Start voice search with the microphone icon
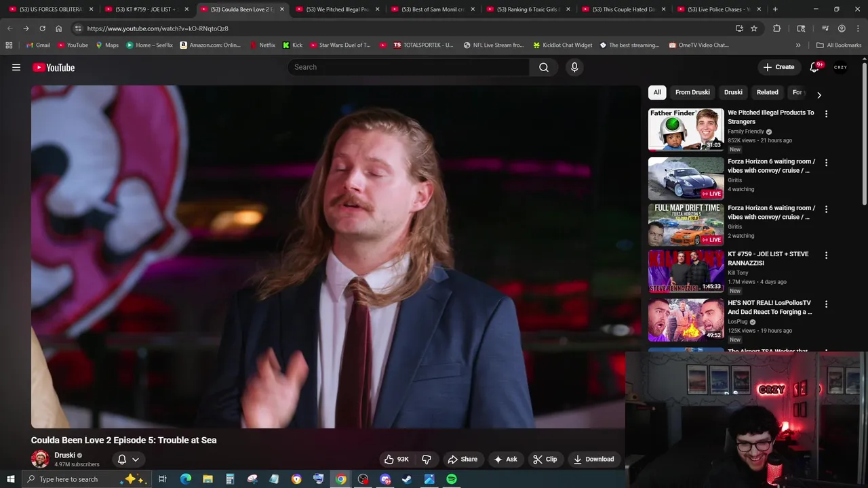 (x=574, y=67)
